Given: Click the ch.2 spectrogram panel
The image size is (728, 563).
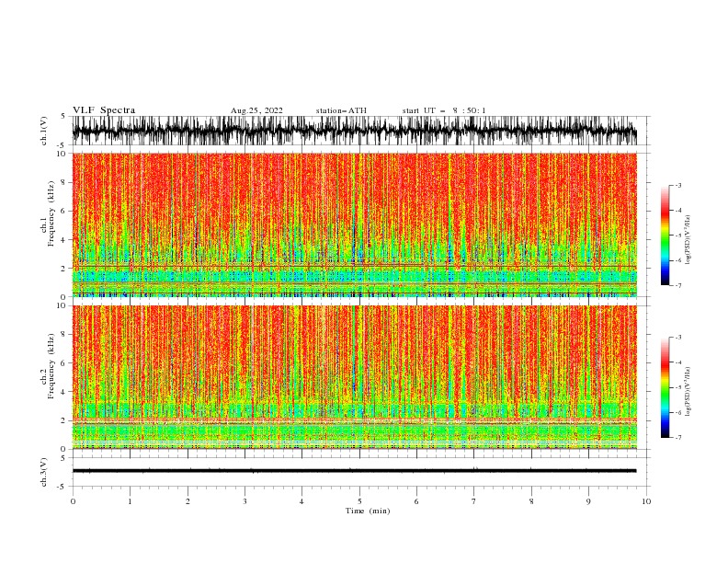Looking at the screenshot, I should pos(355,377).
